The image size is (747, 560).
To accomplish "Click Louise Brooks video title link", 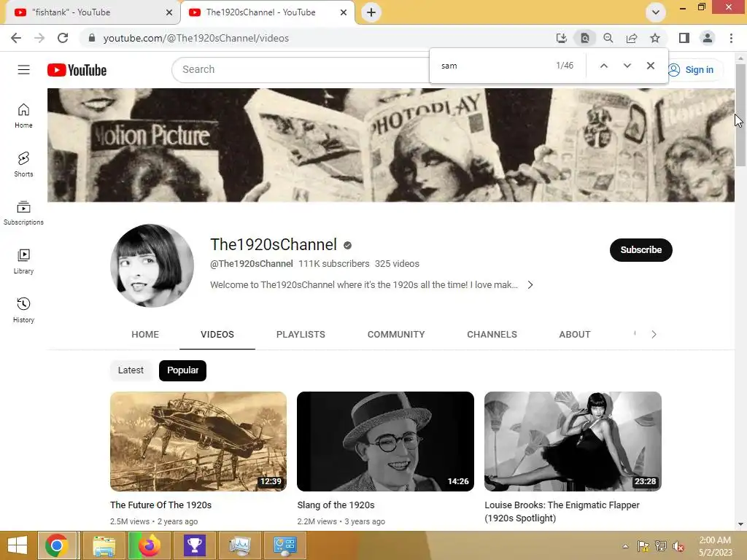I will coord(562,511).
